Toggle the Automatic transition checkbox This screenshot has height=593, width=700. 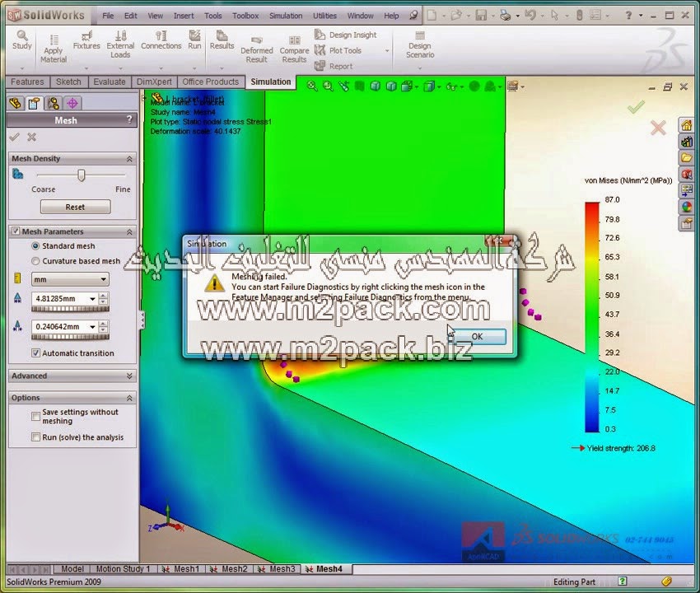[x=35, y=353]
